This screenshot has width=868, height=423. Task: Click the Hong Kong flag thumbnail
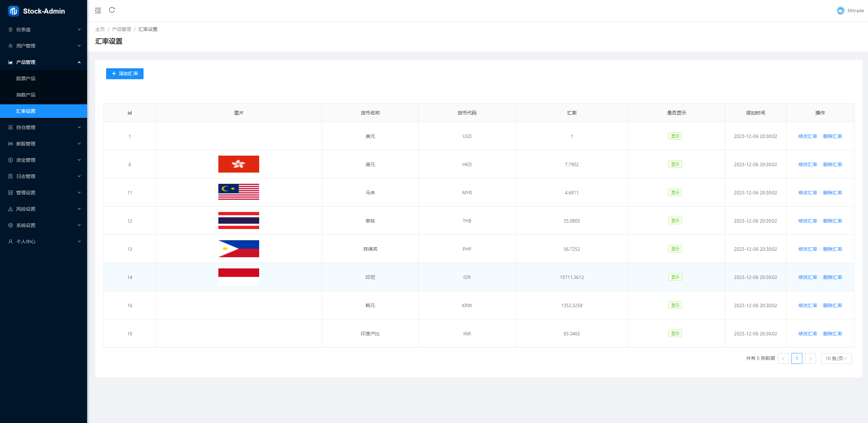click(x=238, y=164)
